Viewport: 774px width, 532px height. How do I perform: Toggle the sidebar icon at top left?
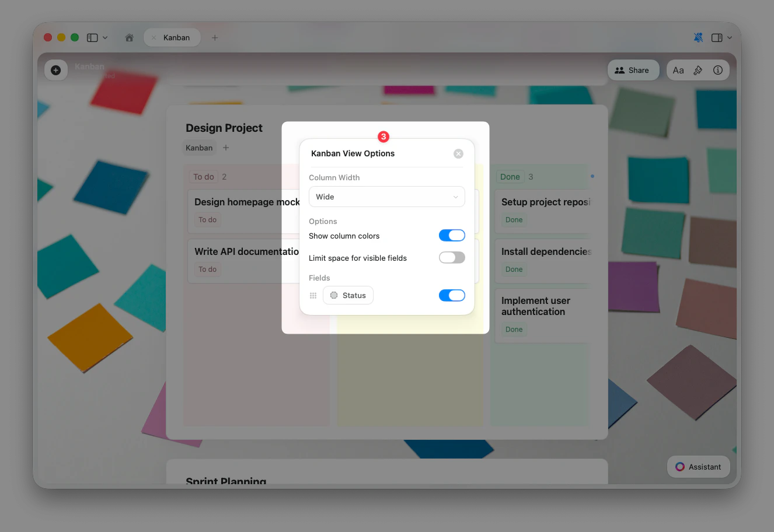click(x=92, y=37)
